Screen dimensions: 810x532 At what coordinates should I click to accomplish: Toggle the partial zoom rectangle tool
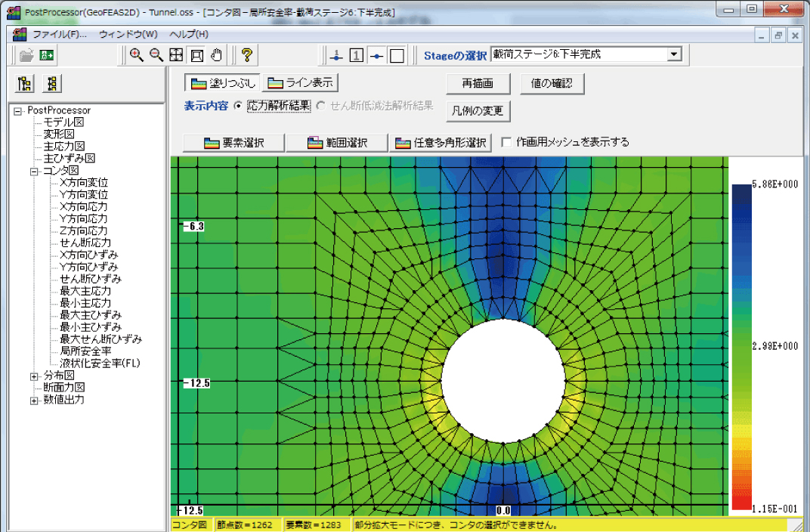196,54
